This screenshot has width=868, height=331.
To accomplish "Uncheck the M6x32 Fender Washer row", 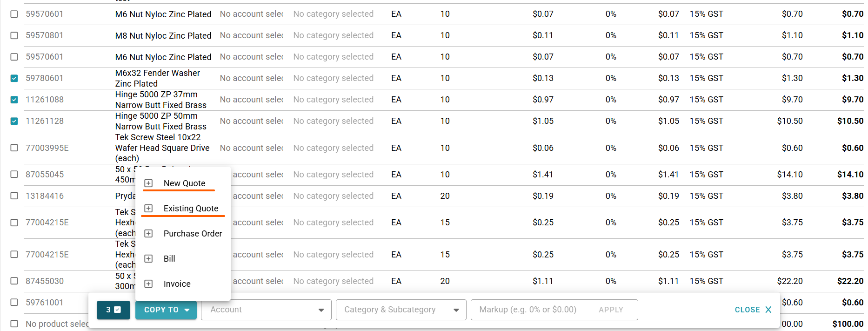I will point(14,78).
